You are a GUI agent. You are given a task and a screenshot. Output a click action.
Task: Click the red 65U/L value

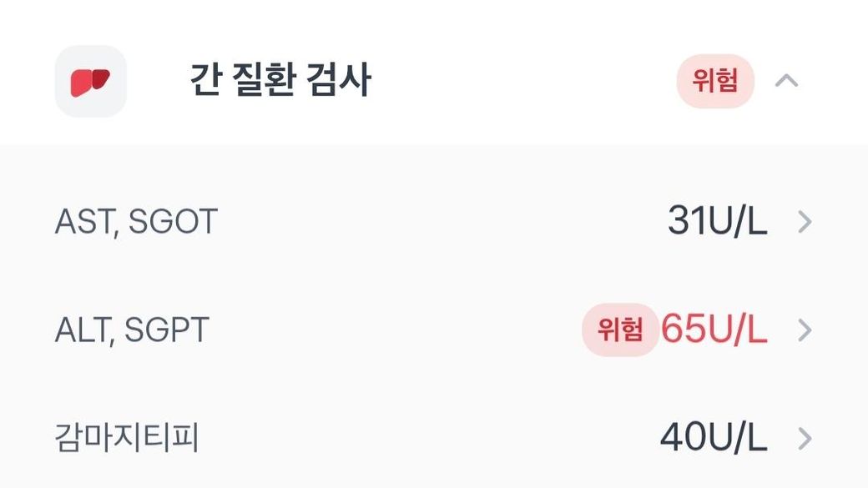click(714, 330)
